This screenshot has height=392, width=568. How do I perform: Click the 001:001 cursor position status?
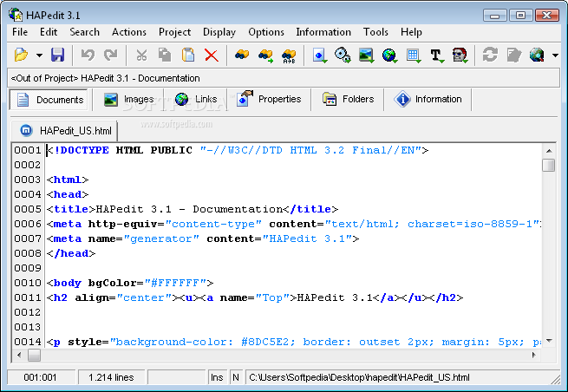40,377
